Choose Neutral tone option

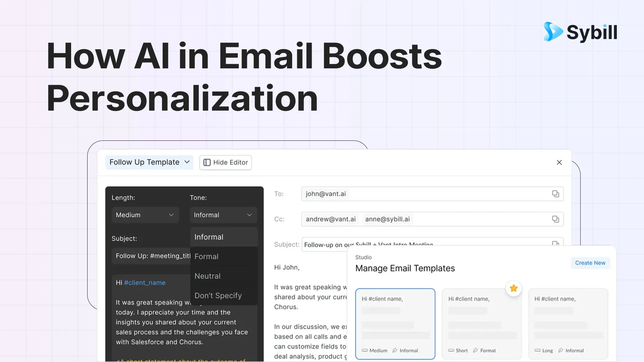pos(208,276)
